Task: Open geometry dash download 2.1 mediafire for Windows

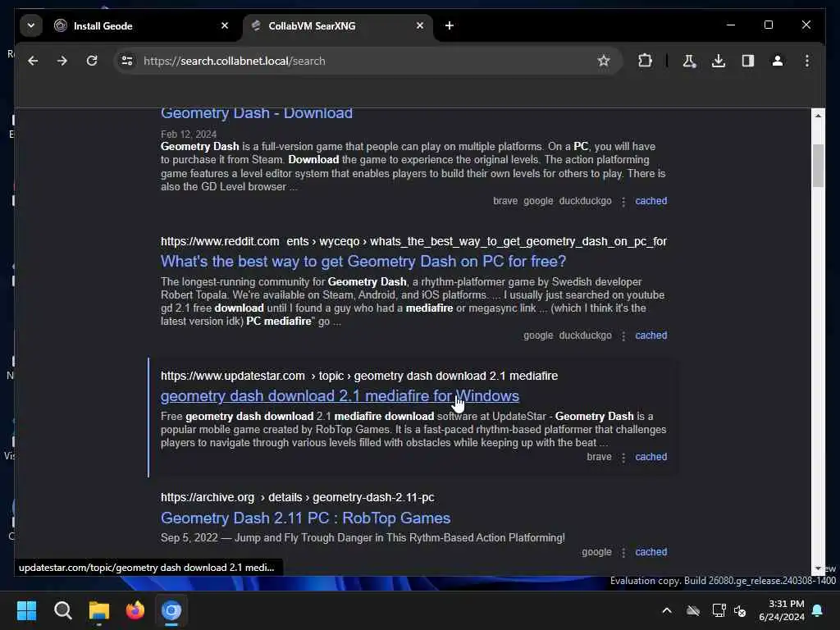Action: [x=340, y=396]
